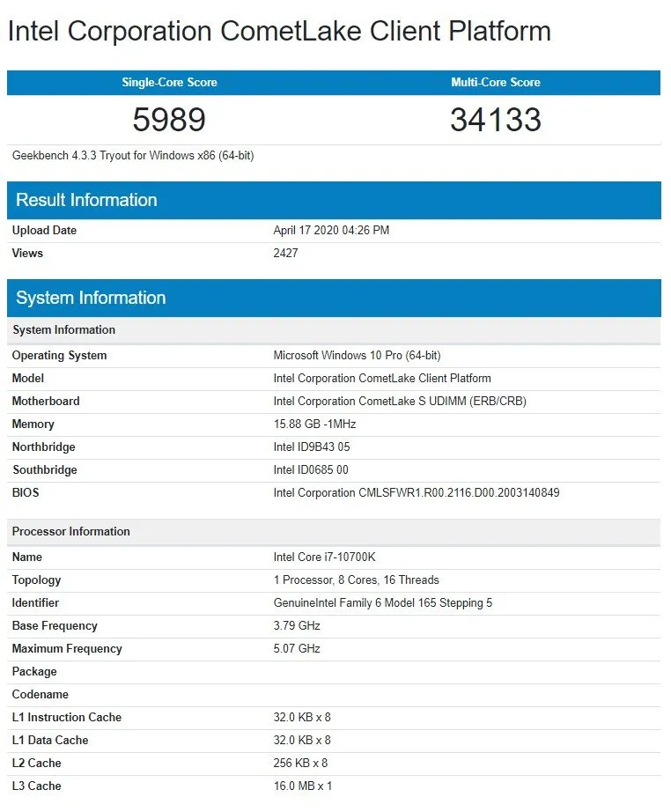Viewport: 671px width, 812px height.
Task: Click the Intel Corporation CometLake Client Platform title
Action: (279, 32)
